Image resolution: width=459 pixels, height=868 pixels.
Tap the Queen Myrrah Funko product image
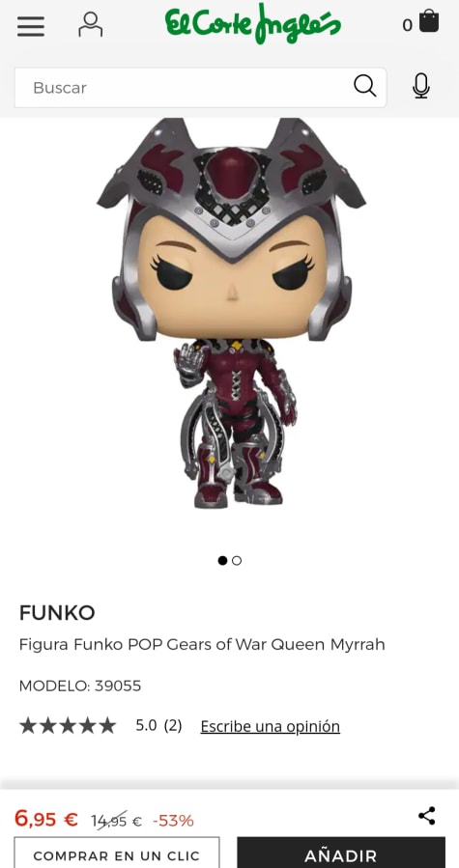[x=231, y=314]
